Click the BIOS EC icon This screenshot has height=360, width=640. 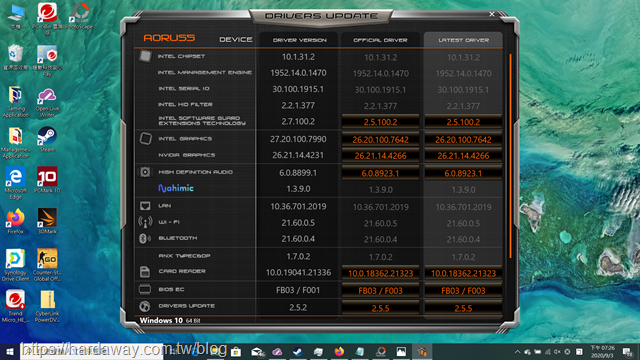(145, 289)
